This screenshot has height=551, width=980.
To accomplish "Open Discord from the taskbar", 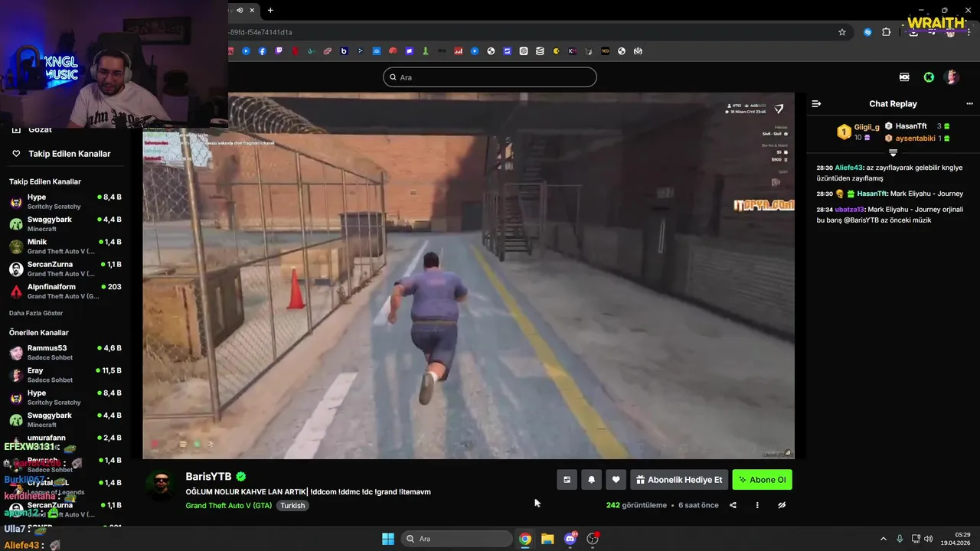I will tap(570, 539).
